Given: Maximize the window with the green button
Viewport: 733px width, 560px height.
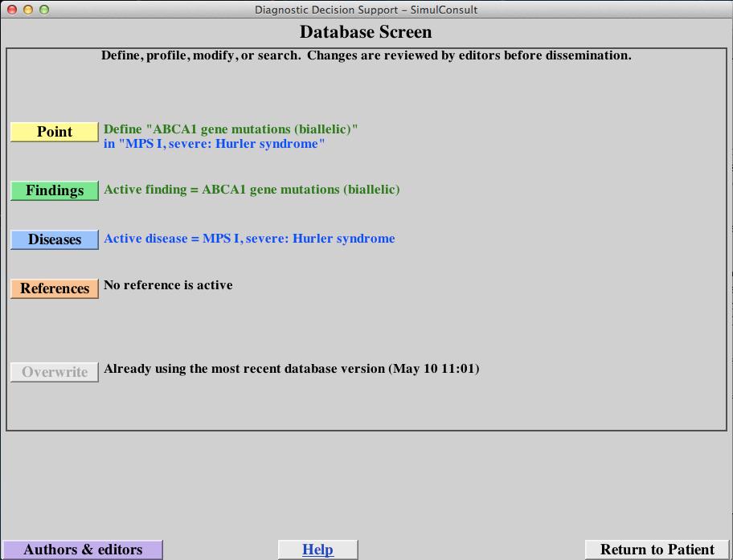Looking at the screenshot, I should [x=44, y=10].
